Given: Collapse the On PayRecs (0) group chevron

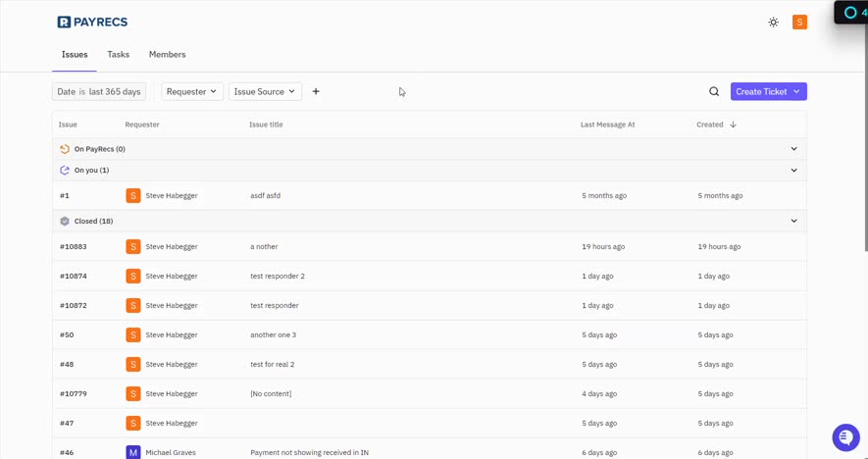Looking at the screenshot, I should [x=793, y=149].
